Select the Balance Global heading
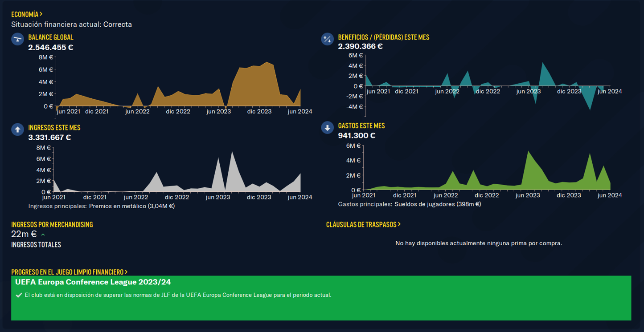 [x=51, y=37]
